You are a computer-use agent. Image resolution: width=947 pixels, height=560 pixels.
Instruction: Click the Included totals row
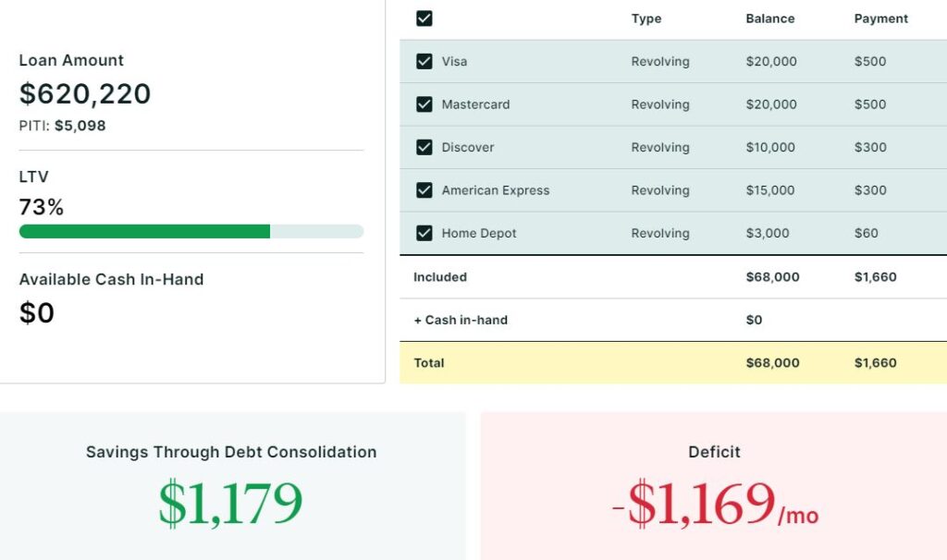point(672,277)
